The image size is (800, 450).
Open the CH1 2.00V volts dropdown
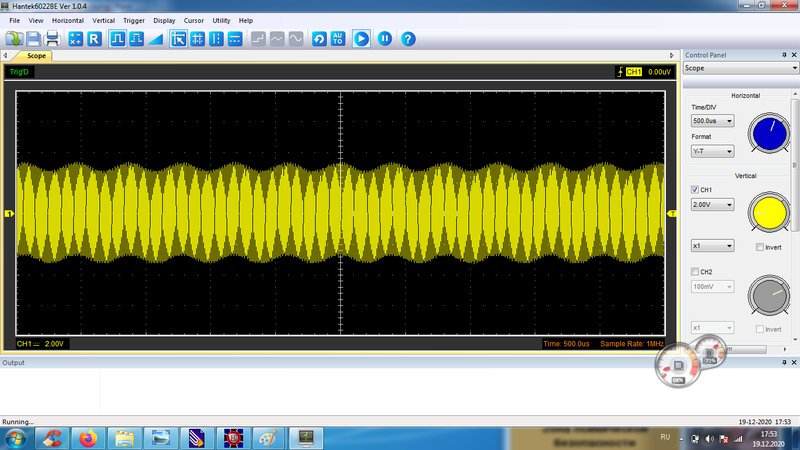713,205
